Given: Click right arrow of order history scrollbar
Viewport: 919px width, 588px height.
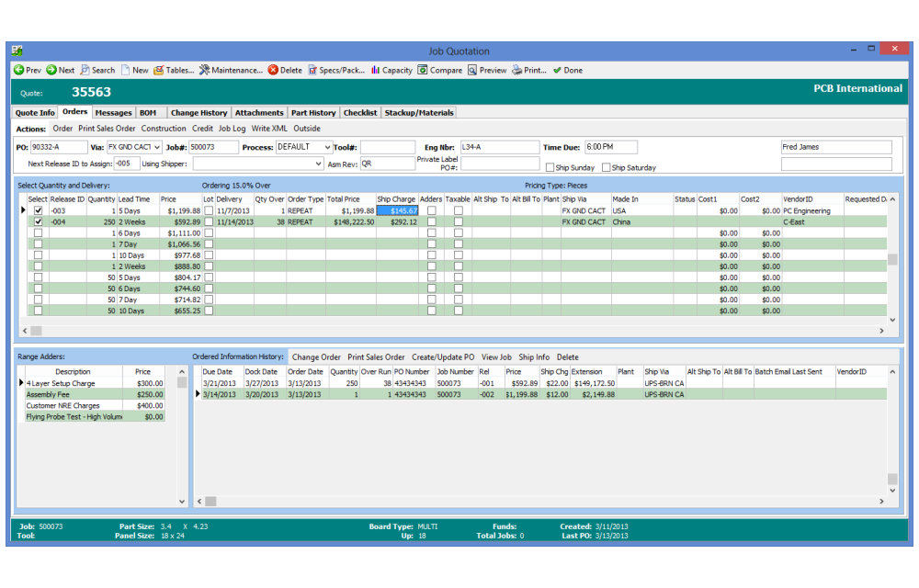Looking at the screenshot, I should coord(881,502).
